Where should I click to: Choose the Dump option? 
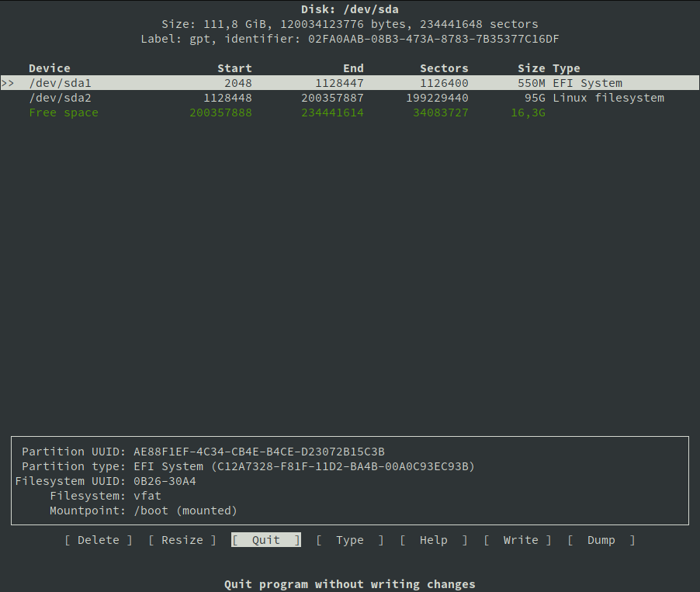coord(601,540)
